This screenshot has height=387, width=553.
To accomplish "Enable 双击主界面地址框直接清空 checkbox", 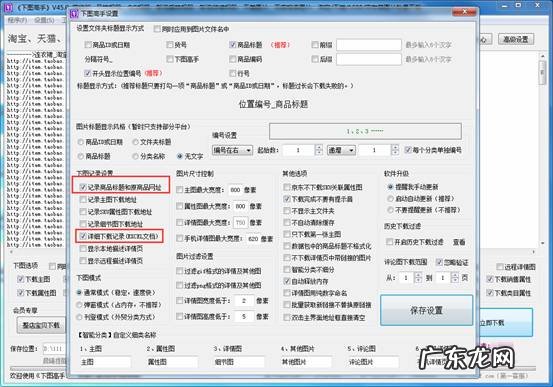I will point(287,318).
